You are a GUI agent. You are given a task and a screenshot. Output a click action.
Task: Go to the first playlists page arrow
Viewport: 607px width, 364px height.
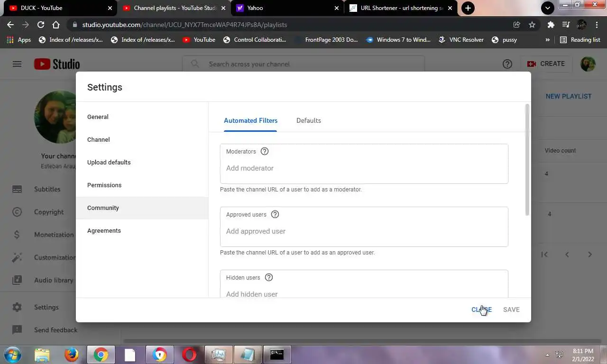[544, 255]
